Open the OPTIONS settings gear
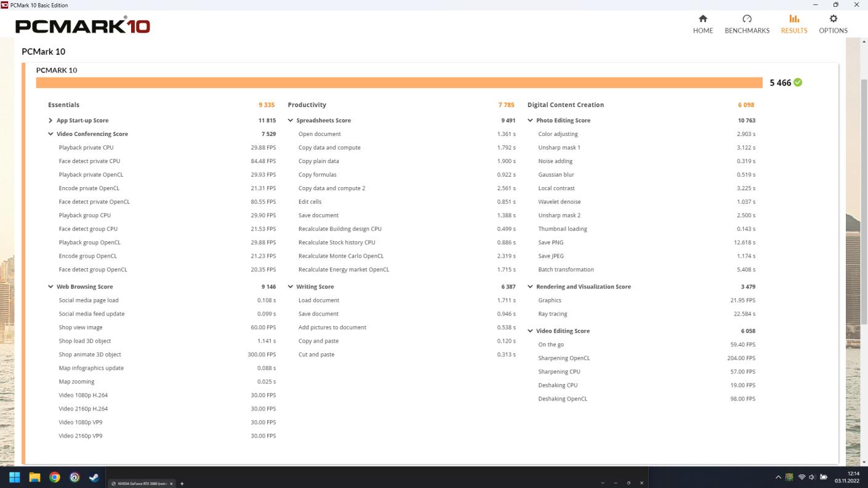This screenshot has width=868, height=488. tap(833, 23)
